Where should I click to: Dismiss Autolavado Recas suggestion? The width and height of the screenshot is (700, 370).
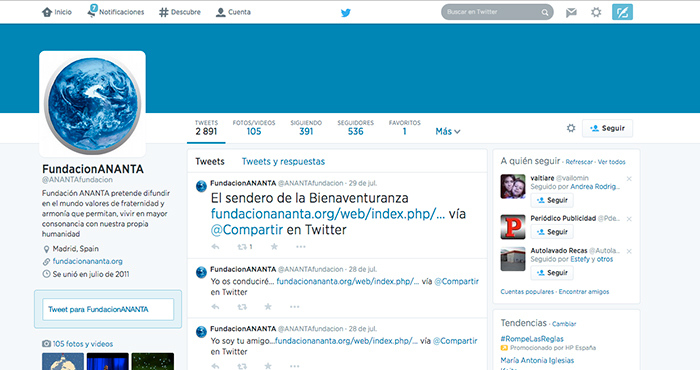(x=629, y=251)
